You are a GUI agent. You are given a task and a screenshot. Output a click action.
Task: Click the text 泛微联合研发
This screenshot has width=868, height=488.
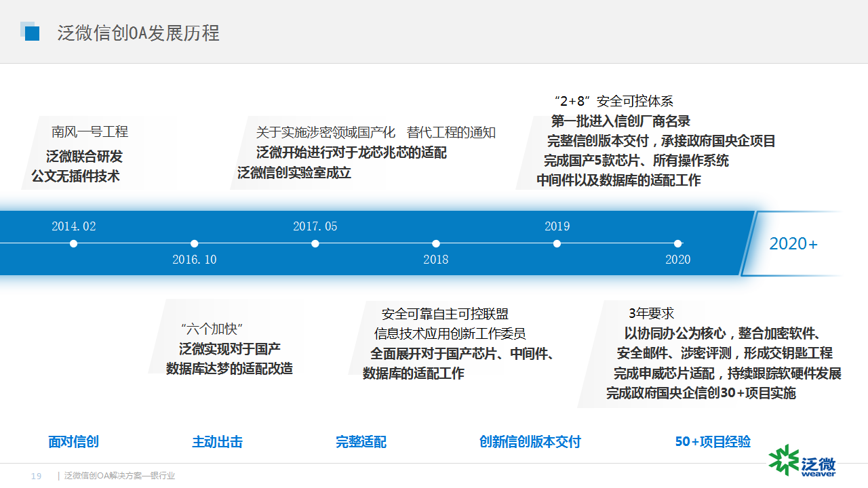tap(85, 157)
